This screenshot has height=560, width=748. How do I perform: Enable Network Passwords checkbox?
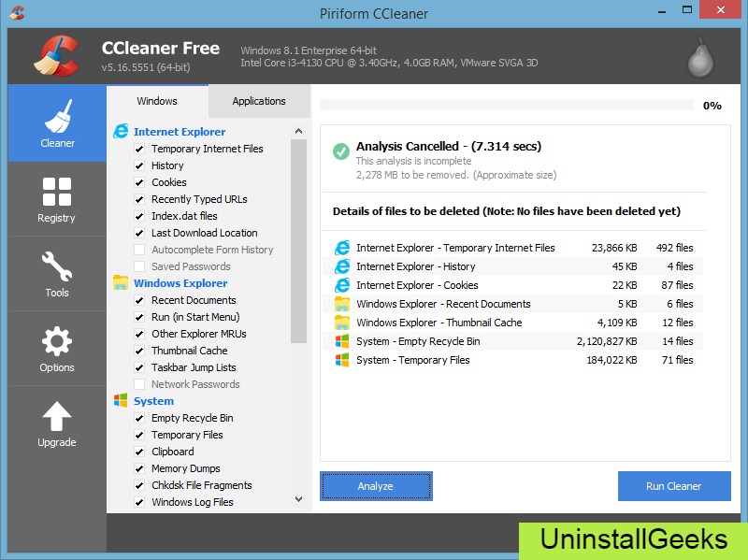click(x=139, y=384)
